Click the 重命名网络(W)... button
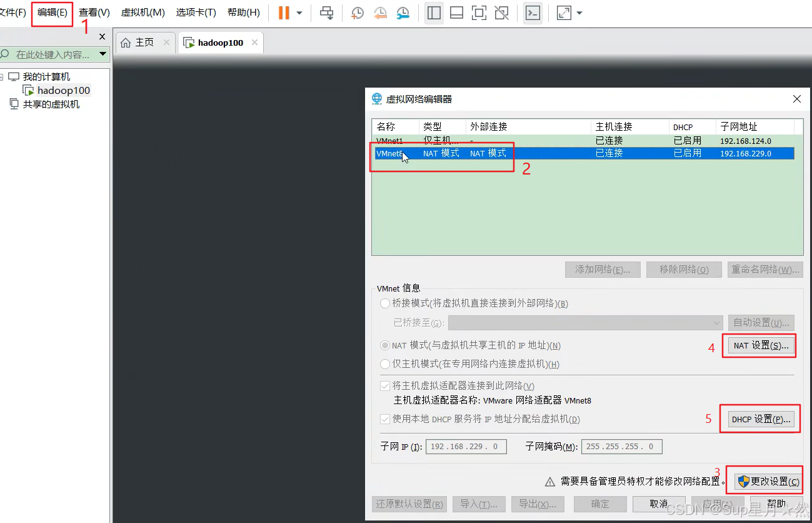Screen dimensions: 812x523 tap(765, 270)
